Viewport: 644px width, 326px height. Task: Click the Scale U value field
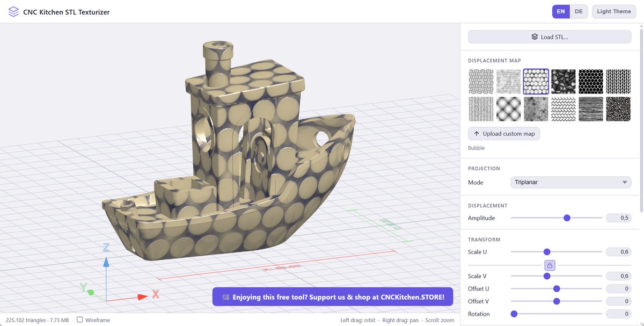[x=618, y=252]
